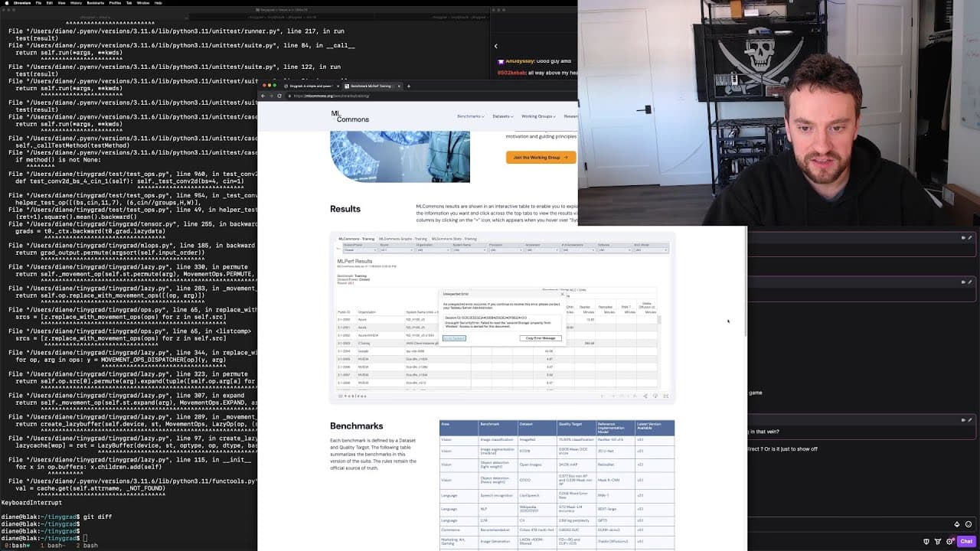The image size is (980, 551).
Task: Collapse the stream chat panel arrow
Action: click(x=495, y=46)
